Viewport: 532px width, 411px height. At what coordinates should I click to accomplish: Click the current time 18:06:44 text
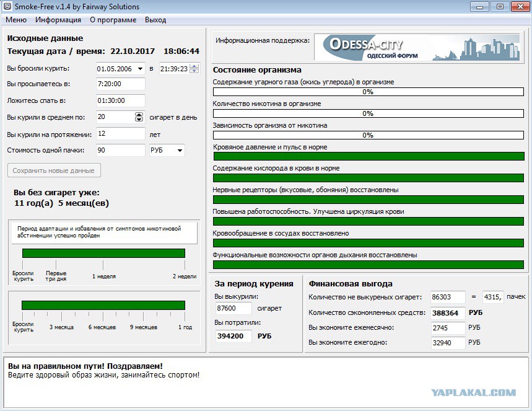click(x=181, y=51)
